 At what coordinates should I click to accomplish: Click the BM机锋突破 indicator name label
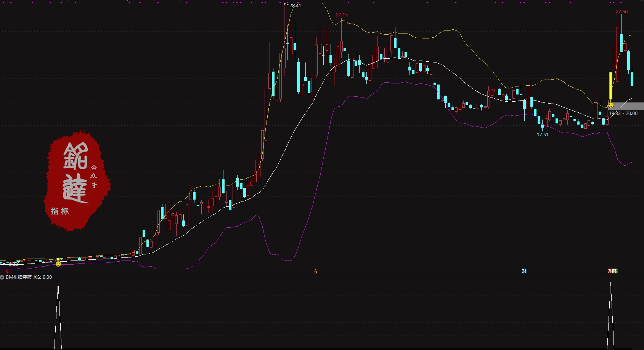coord(19,277)
